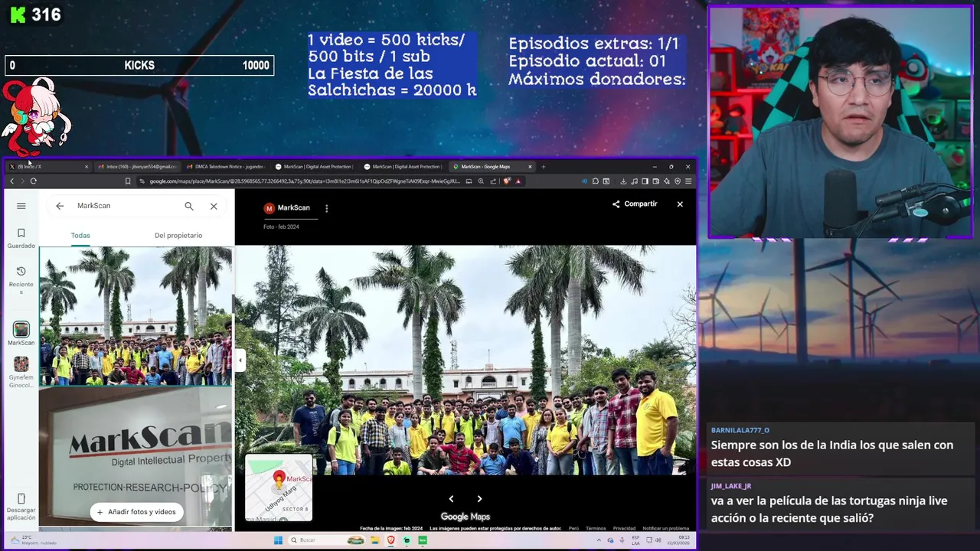Viewport: 980px width, 551px height.
Task: Switch to Del propietario photos tab
Action: [x=178, y=236]
